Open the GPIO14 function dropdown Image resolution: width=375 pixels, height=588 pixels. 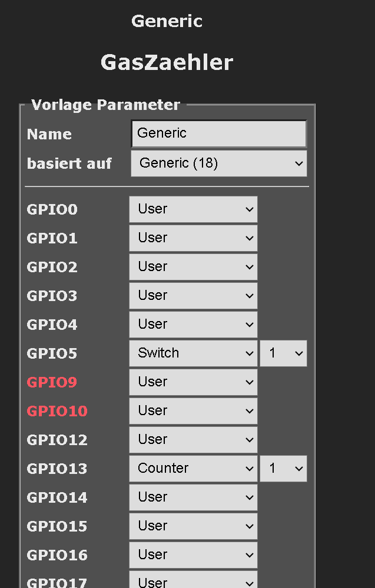tap(193, 497)
